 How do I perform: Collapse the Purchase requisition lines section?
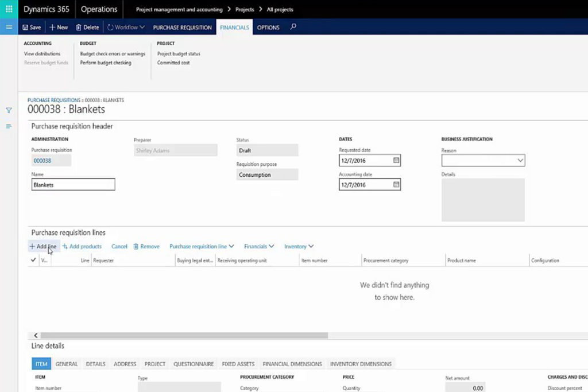68,232
